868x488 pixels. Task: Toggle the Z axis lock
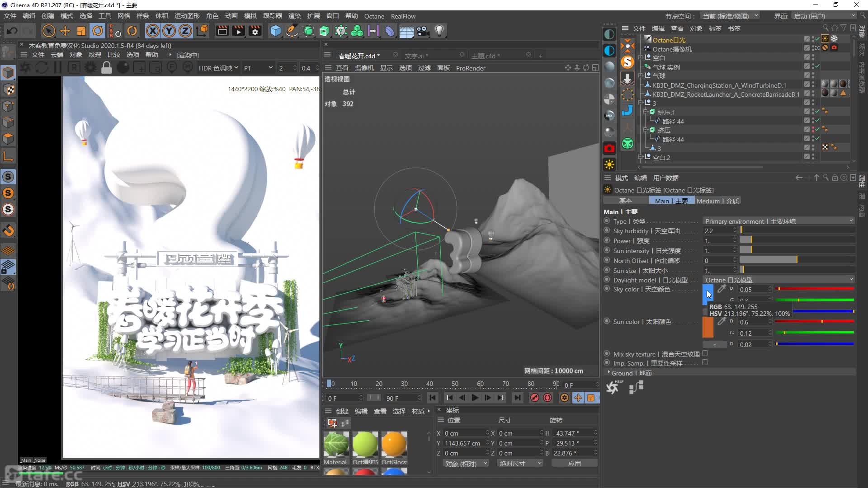pyautogui.click(x=185, y=31)
